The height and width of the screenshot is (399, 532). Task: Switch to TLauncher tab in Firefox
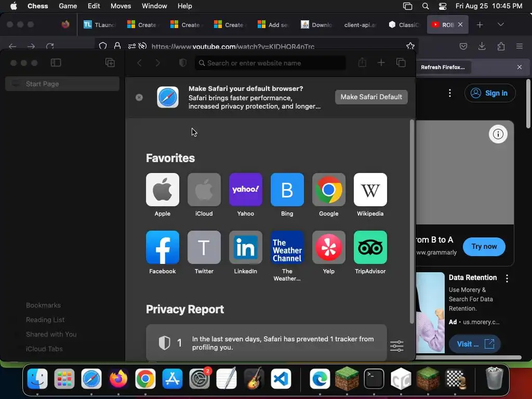(x=99, y=25)
